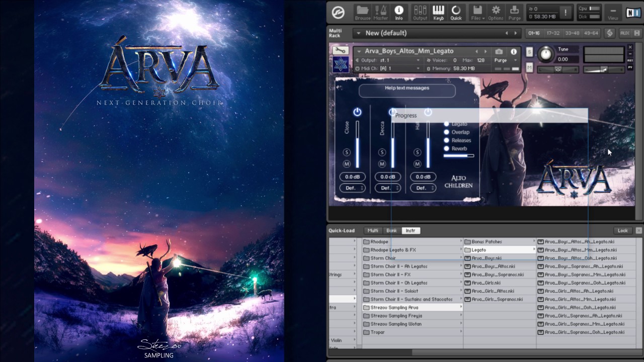Image resolution: width=644 pixels, height=362 pixels.
Task: Switch to the Multi quick-load tab
Action: [373, 231]
